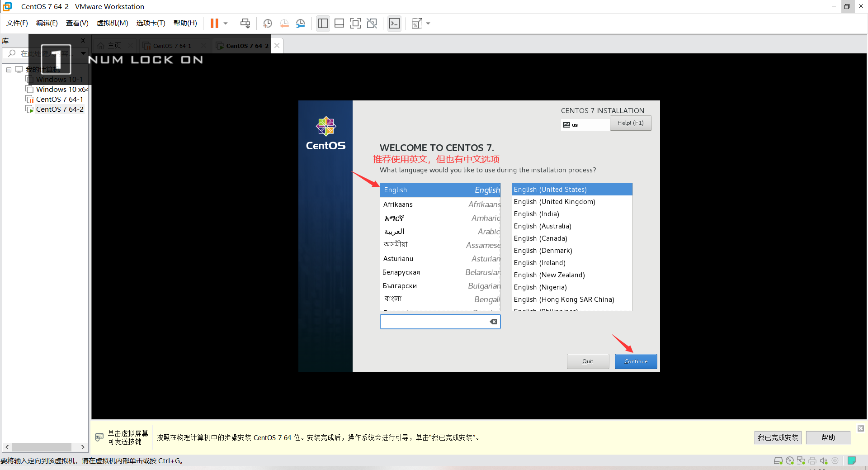868x470 pixels.
Task: Choose English (Australia) locale
Action: (x=572, y=226)
